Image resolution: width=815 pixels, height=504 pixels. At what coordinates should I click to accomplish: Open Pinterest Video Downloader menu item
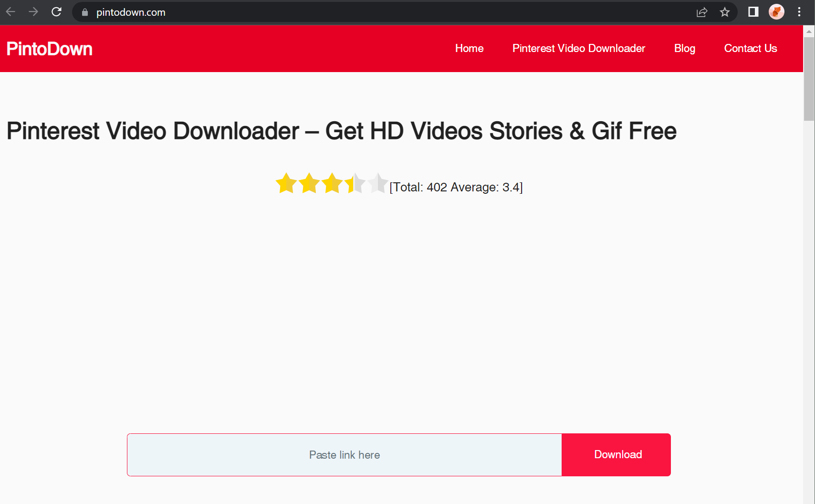click(579, 48)
